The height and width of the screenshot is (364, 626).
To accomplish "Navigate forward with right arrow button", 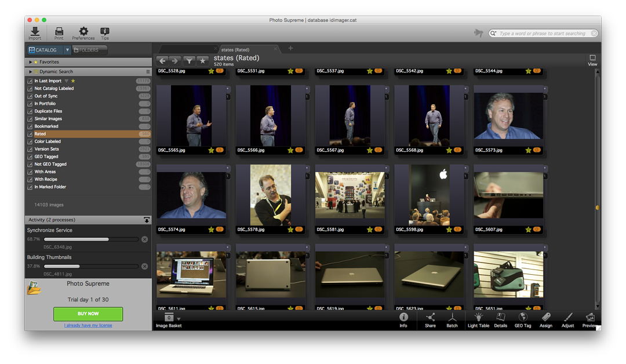I will pyautogui.click(x=174, y=61).
